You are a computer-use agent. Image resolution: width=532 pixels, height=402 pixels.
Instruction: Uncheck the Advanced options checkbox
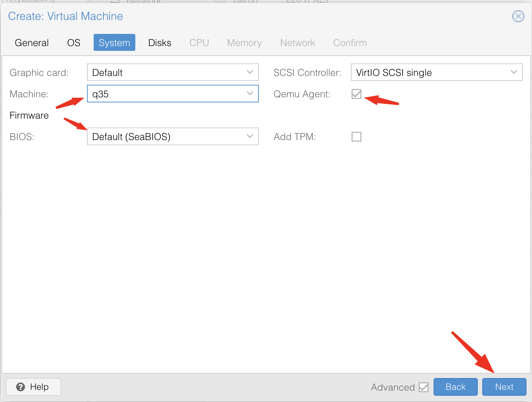[424, 387]
